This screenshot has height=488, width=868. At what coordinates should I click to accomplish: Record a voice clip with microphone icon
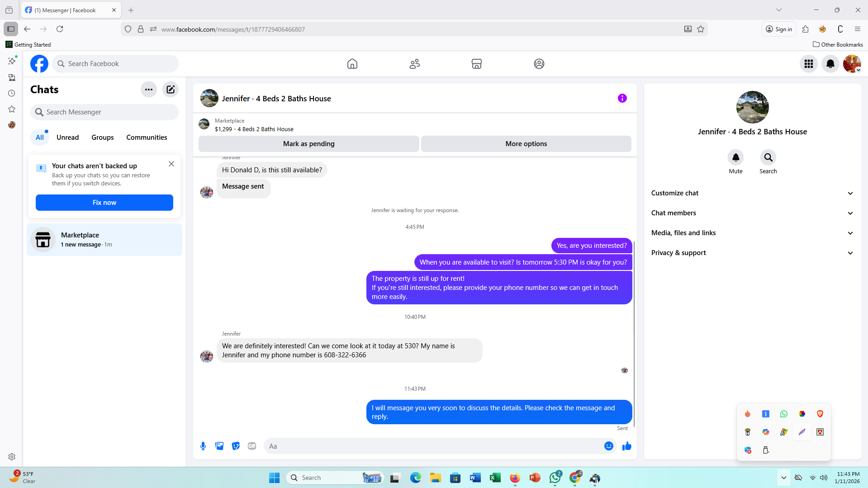point(203,446)
